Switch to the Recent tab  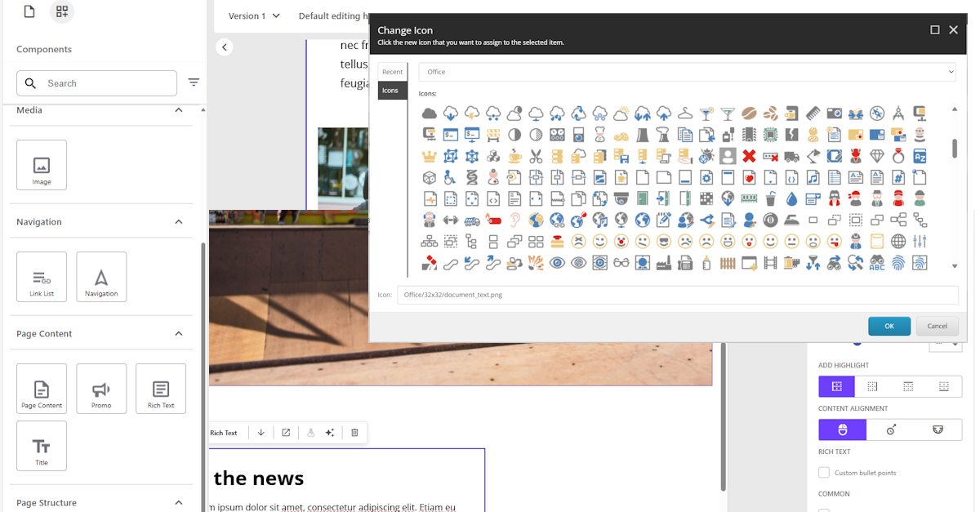pyautogui.click(x=393, y=72)
